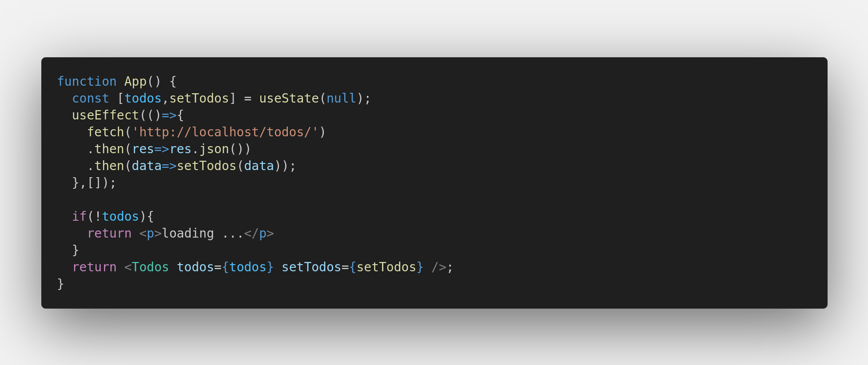This screenshot has width=868, height=365.
Task: Click the final closing brace of App
Action: pyautogui.click(x=61, y=284)
